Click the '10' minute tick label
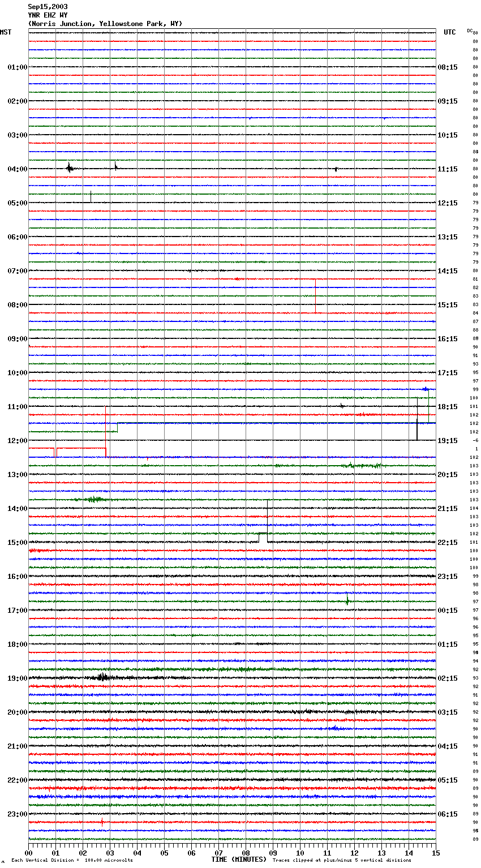The image size is (481, 868). pyautogui.click(x=300, y=853)
